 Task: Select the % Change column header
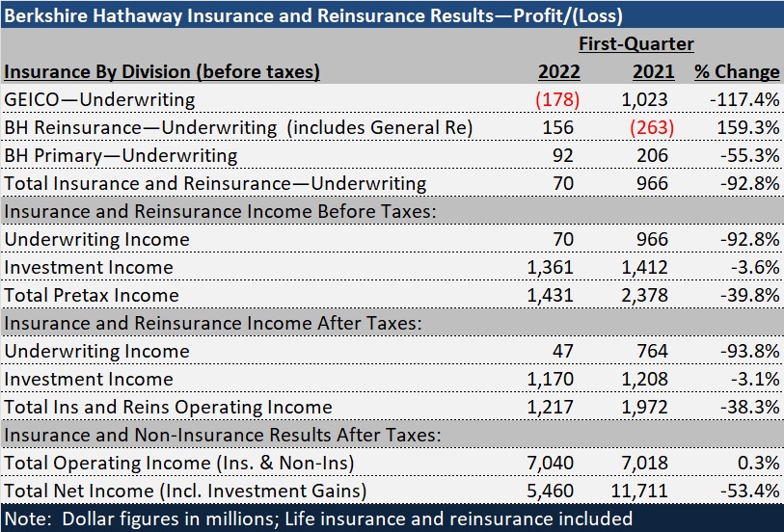click(737, 71)
